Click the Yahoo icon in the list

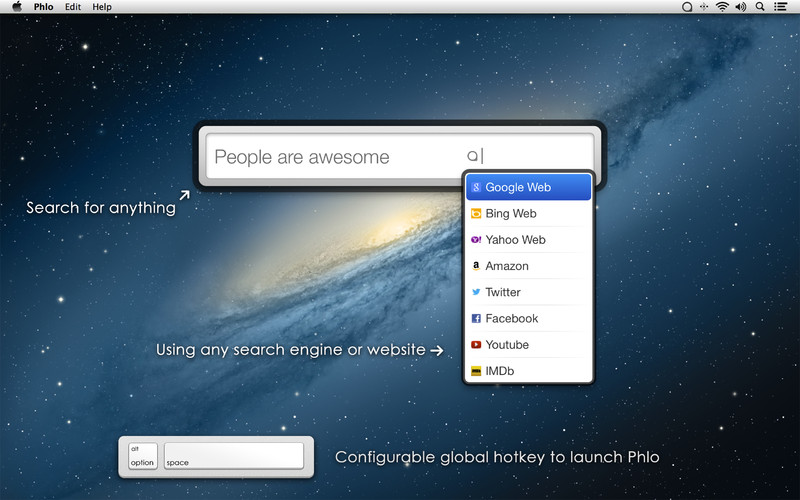click(x=476, y=240)
